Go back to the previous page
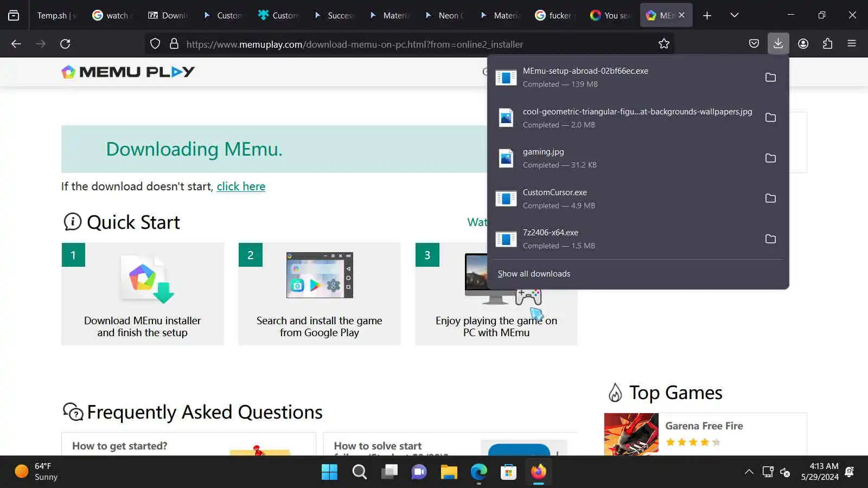 tap(16, 44)
